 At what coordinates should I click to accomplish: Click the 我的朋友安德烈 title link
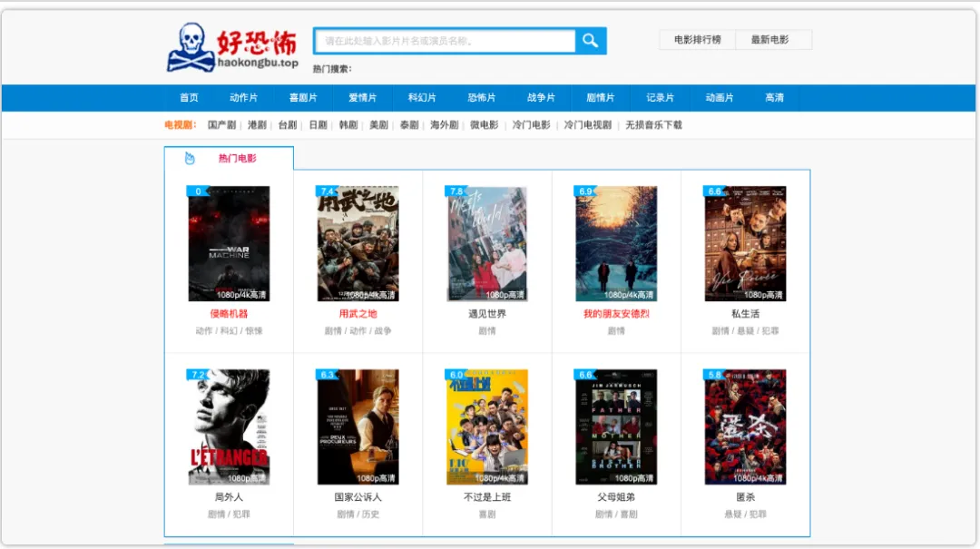616,314
